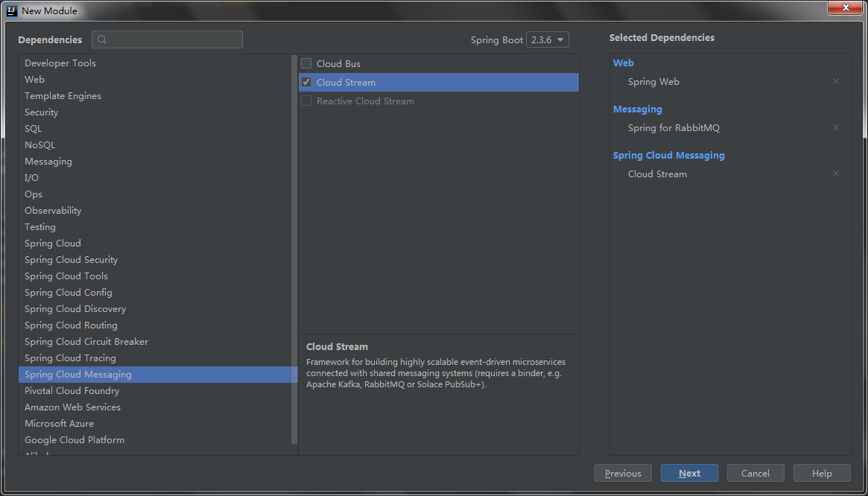Click the Cloud Bus label text
This screenshot has width=868, height=496.
pyautogui.click(x=338, y=63)
